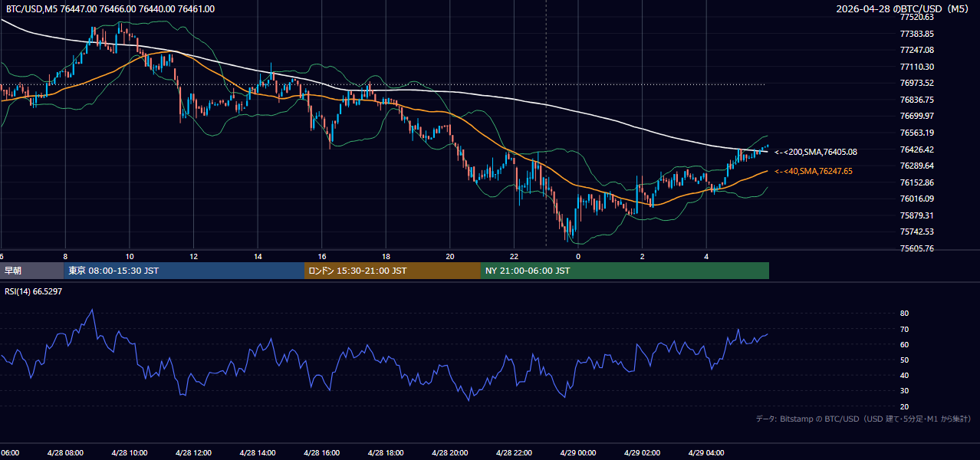
Task: Click the '4/28 12:00' bottom time label
Action: tap(193, 452)
